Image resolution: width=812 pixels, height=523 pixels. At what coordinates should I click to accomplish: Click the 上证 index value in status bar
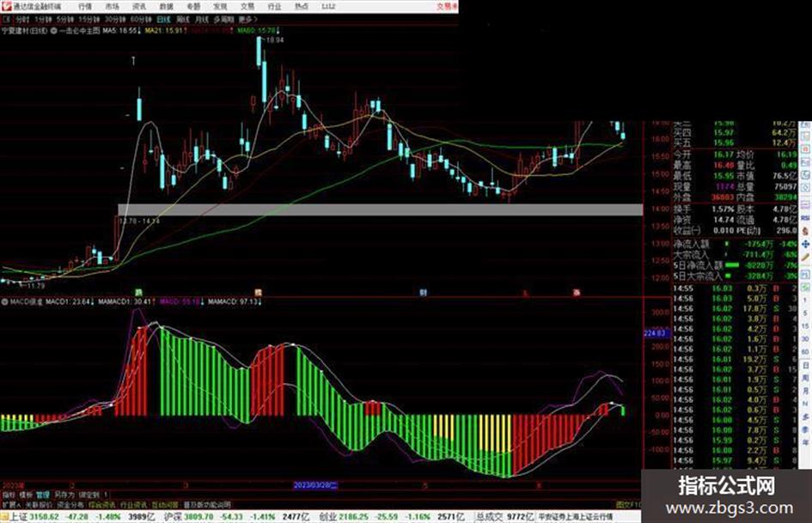45,517
